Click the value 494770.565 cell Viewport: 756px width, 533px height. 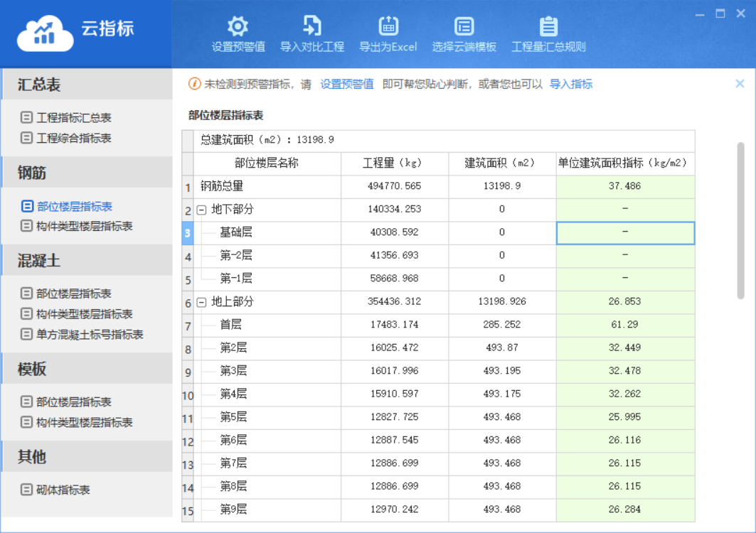[395, 186]
